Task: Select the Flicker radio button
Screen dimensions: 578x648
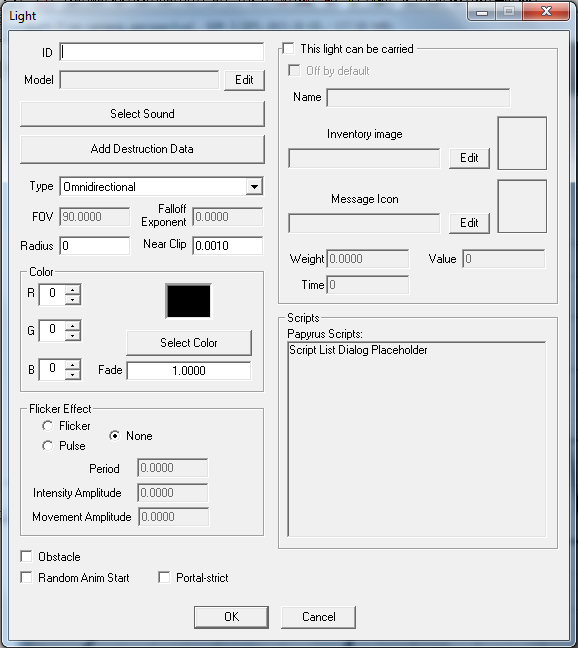Action: [x=48, y=426]
